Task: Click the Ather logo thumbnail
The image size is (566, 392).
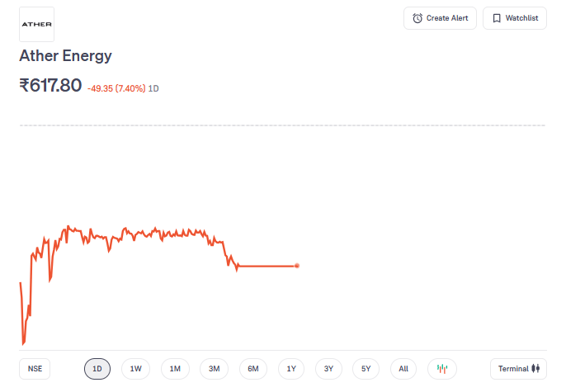Action: pyautogui.click(x=36, y=25)
